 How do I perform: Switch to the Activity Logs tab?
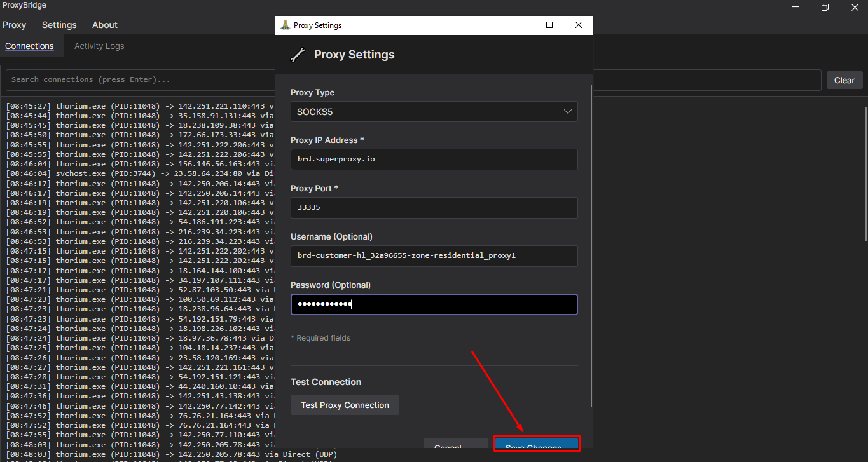point(99,46)
